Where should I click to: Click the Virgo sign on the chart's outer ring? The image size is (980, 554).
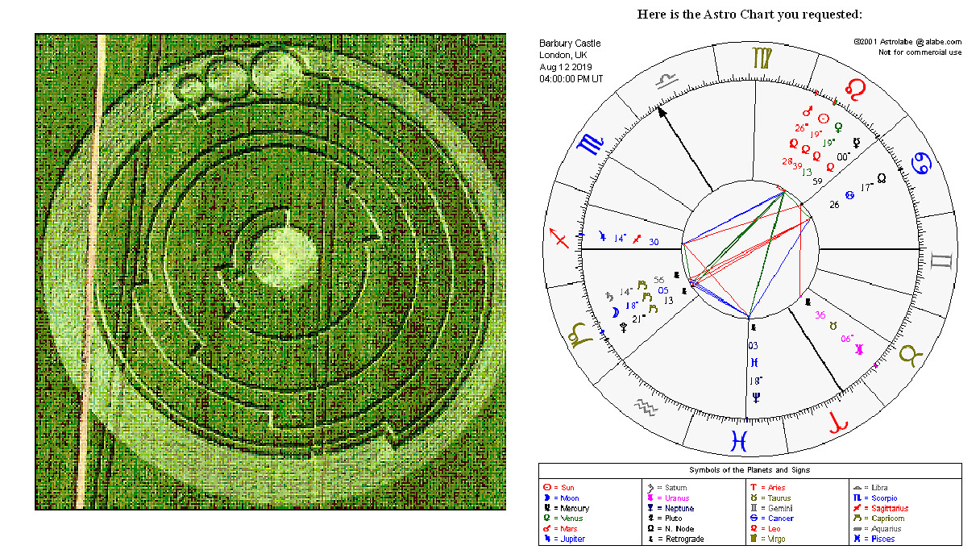[762, 56]
